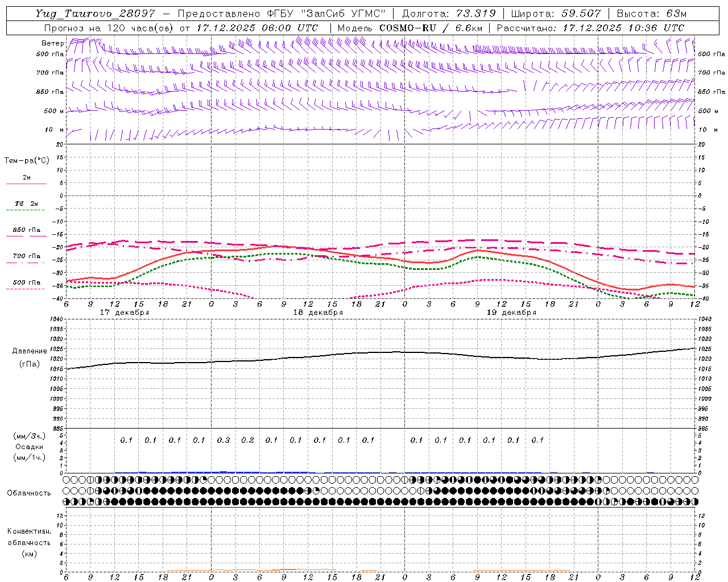The height and width of the screenshot is (582, 728).
Task: Click the (мм/1ч.) unit label
Action: point(29,458)
